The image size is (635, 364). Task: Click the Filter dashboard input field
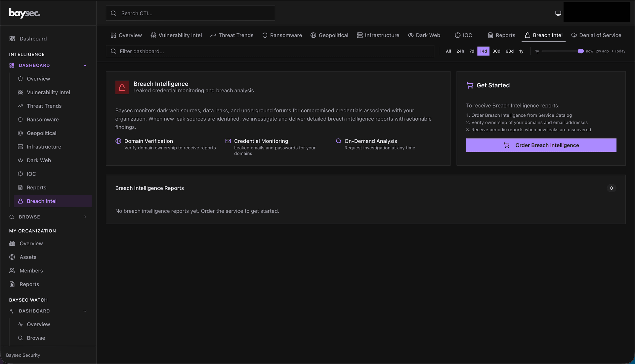click(270, 51)
